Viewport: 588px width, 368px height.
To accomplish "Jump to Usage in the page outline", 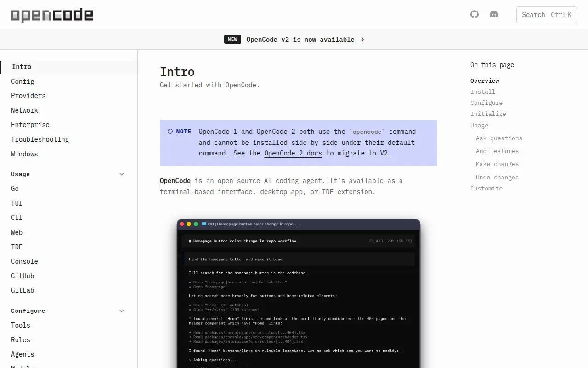I will coord(479,125).
